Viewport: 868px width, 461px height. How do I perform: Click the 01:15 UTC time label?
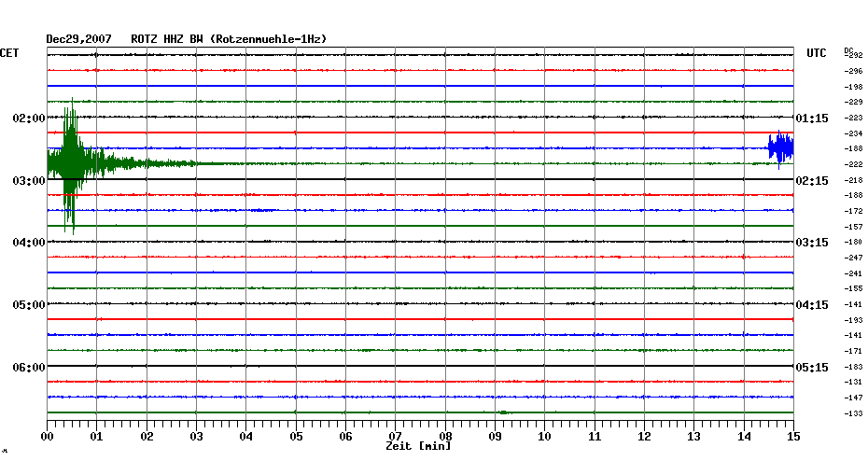point(812,118)
